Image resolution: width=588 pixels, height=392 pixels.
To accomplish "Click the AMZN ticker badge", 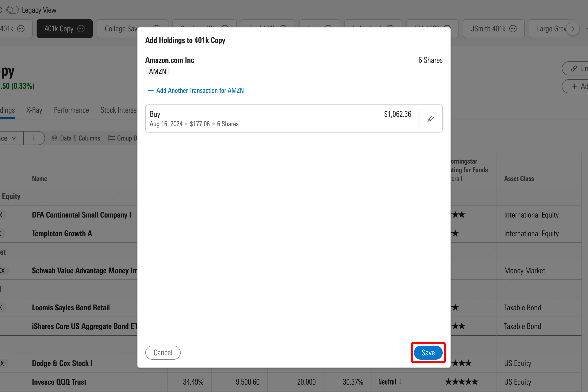I will click(x=157, y=71).
